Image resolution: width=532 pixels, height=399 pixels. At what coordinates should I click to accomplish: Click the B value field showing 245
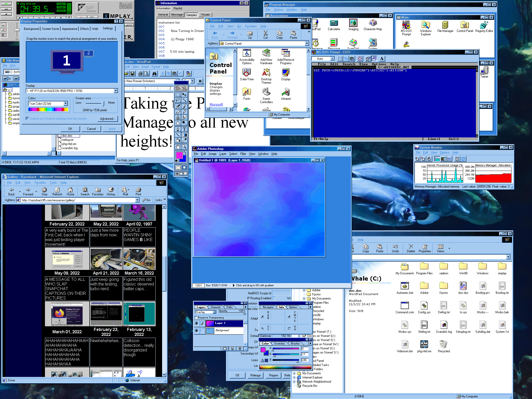click(x=305, y=360)
